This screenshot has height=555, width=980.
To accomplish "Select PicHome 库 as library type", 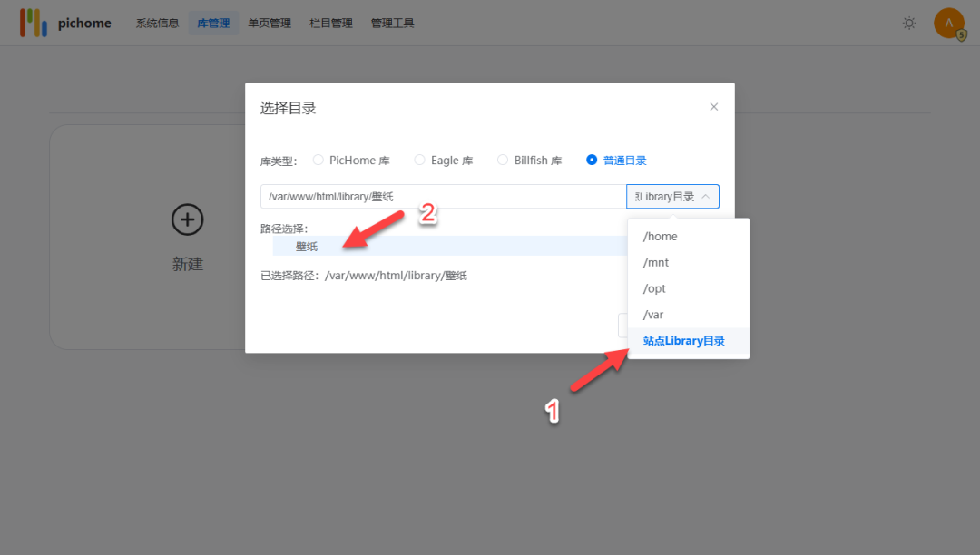I will [x=318, y=160].
